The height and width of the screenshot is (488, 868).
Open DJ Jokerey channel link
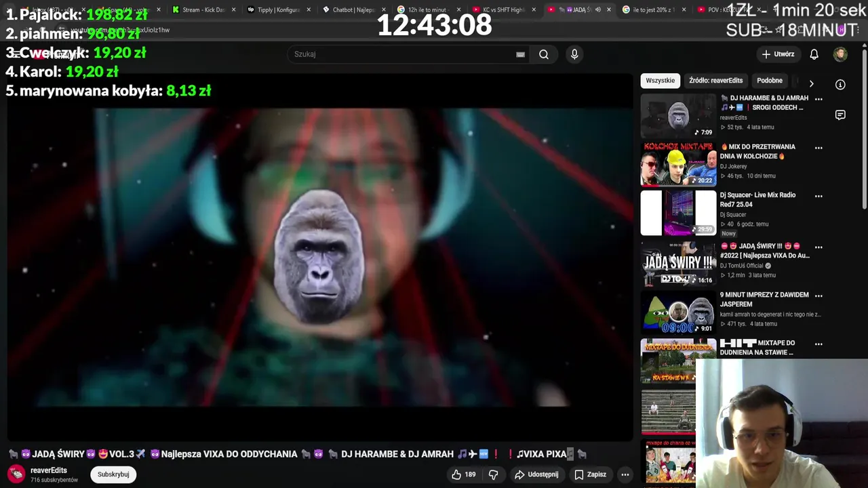[x=733, y=166]
